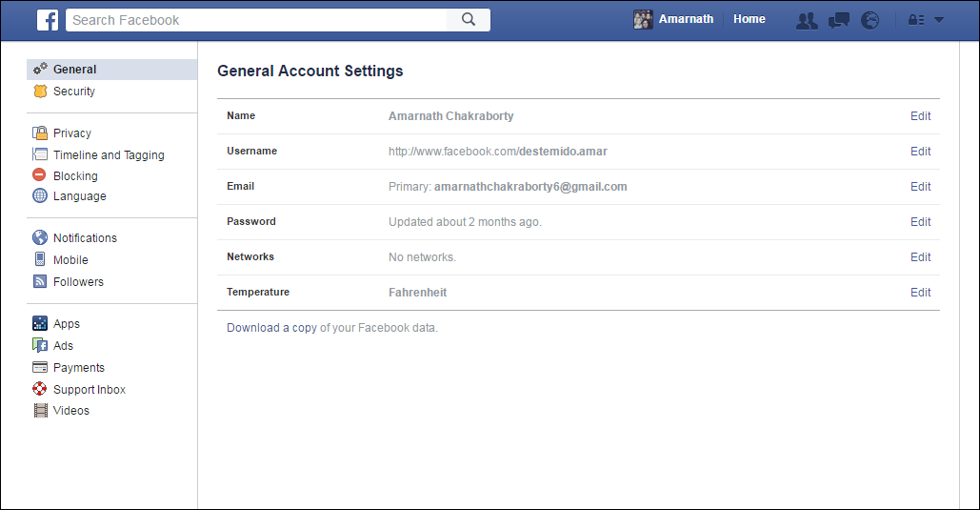The height and width of the screenshot is (510, 980).
Task: Click the Language globe icon
Action: (x=39, y=195)
